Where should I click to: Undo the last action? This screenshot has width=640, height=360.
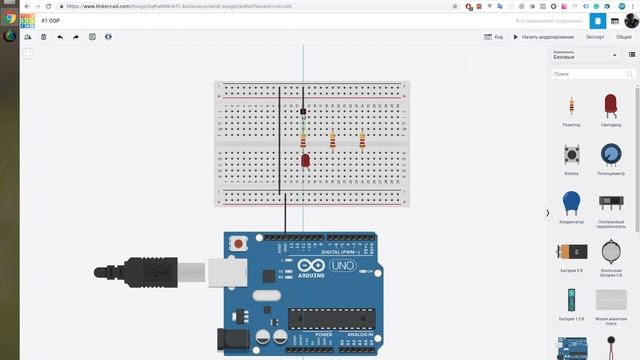(x=60, y=37)
